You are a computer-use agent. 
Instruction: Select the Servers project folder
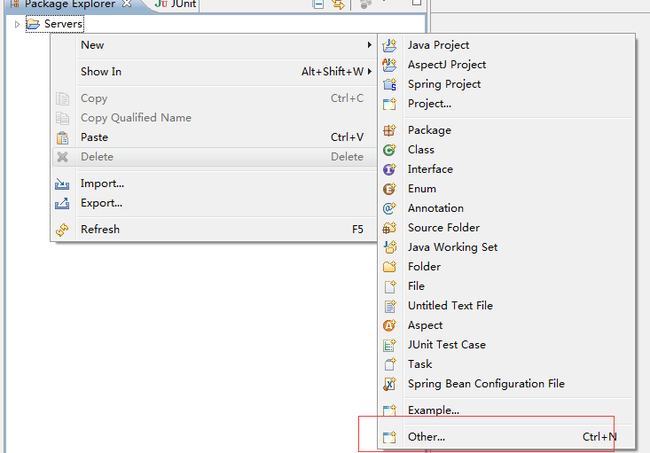pos(55,24)
